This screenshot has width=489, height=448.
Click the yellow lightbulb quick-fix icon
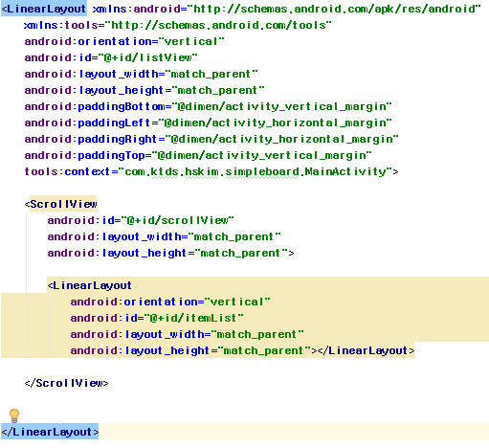(x=14, y=415)
